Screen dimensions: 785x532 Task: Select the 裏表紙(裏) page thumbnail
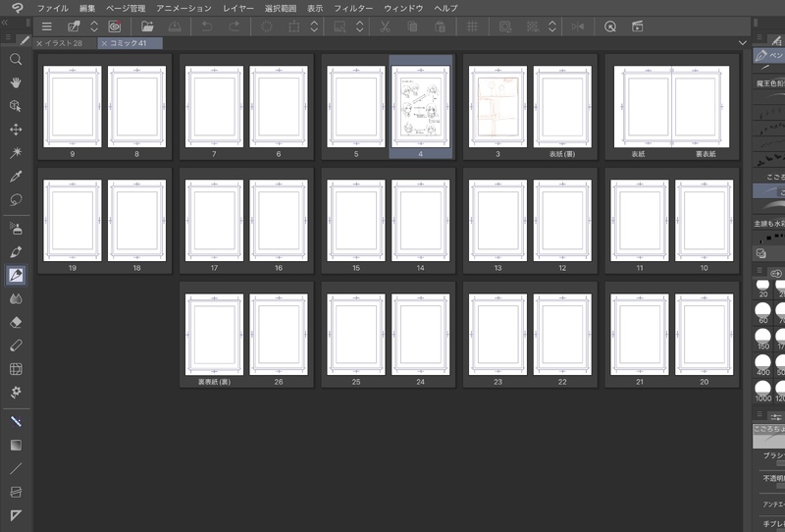pos(214,334)
